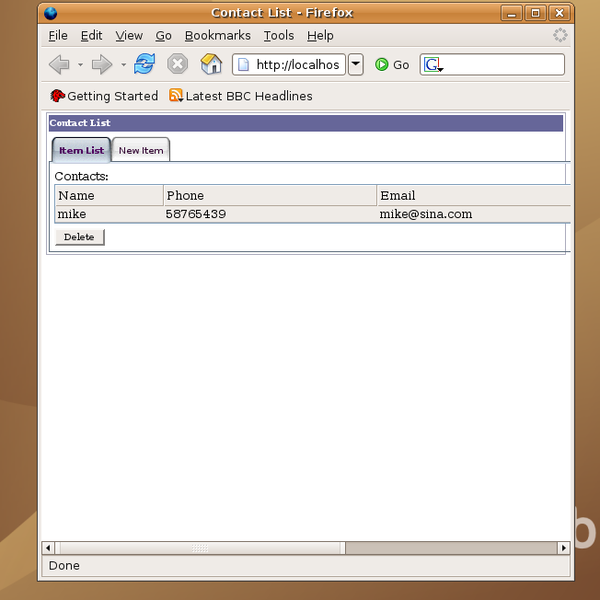The width and height of the screenshot is (600, 600).
Task: Click the Phone column header
Action: tap(270, 195)
